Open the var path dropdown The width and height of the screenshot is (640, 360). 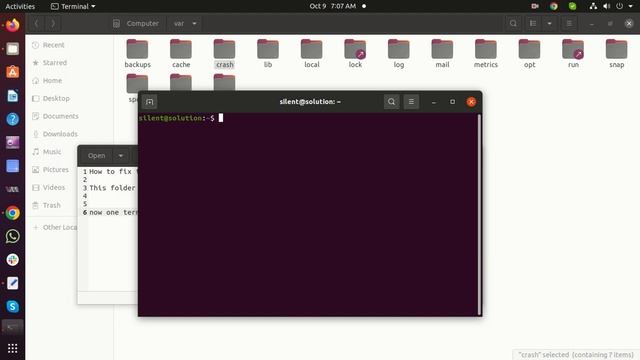point(194,24)
